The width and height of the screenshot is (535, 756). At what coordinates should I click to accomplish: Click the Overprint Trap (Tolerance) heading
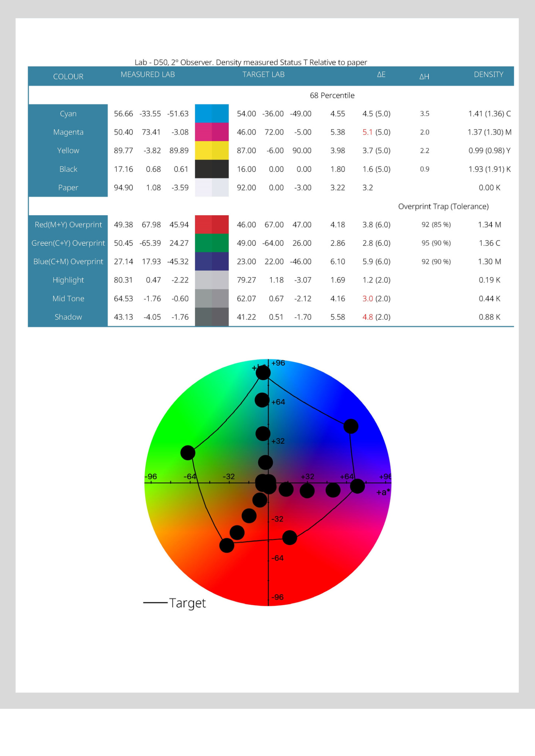[443, 206]
